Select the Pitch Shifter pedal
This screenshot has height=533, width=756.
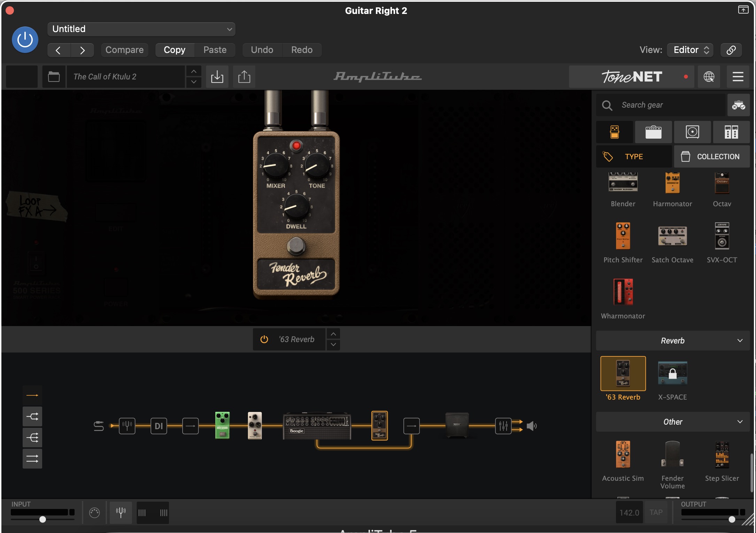[x=623, y=243]
